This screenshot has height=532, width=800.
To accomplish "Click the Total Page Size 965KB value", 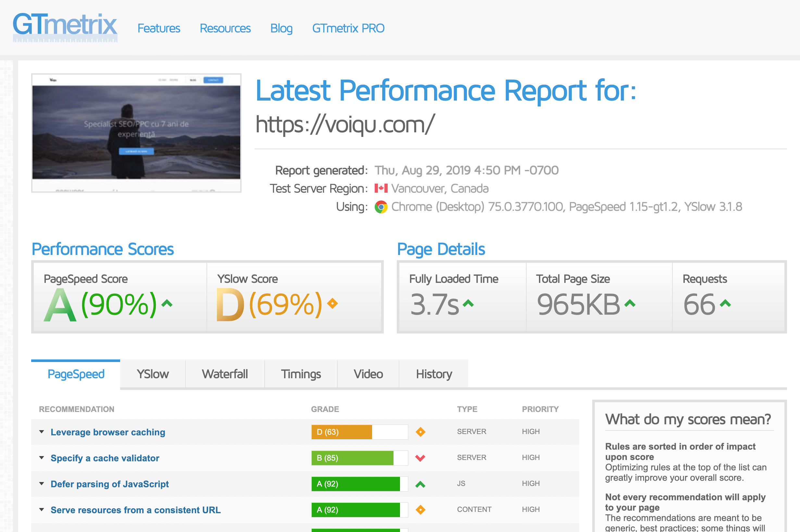I will coord(578,304).
